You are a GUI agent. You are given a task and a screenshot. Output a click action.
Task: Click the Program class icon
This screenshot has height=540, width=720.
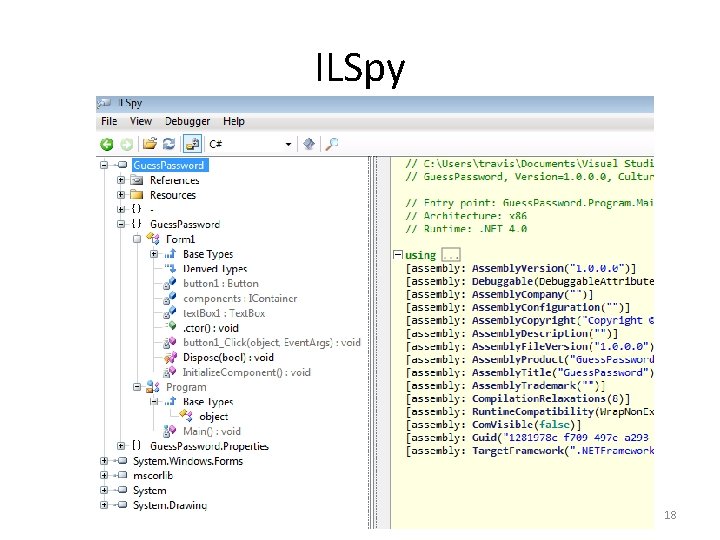click(153, 387)
